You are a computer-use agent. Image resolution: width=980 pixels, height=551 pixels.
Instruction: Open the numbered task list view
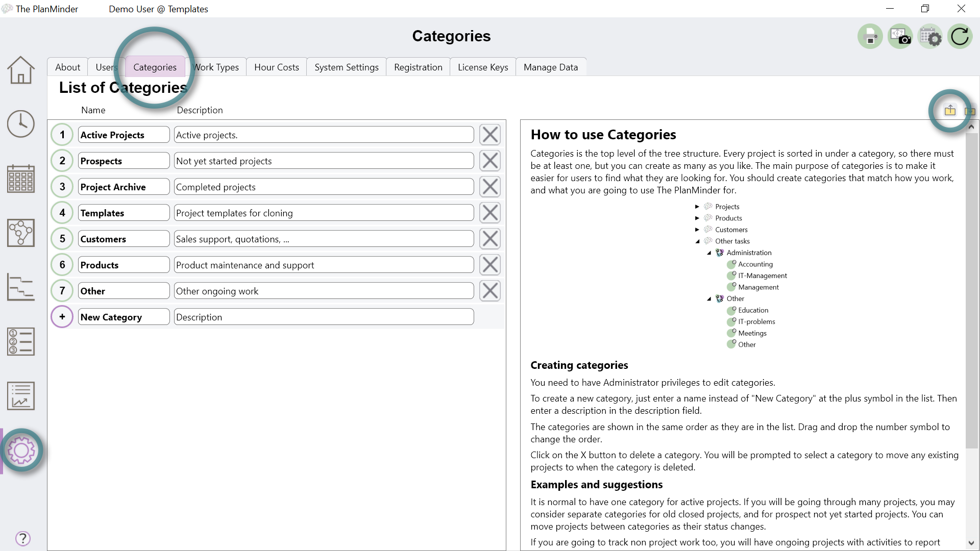point(20,341)
